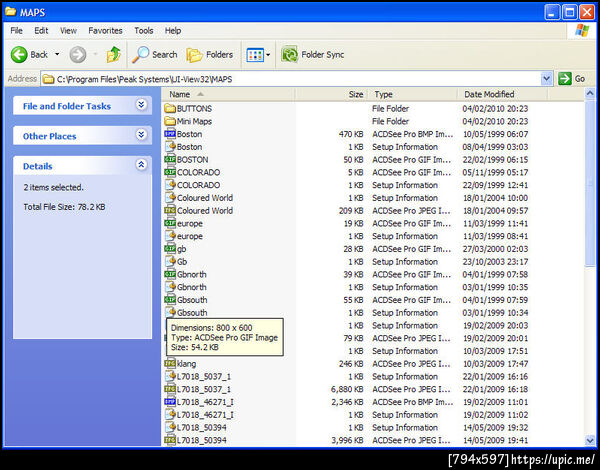Select the europe Setup Information icon
Image resolution: width=600 pixels, height=470 pixels.
pos(170,236)
